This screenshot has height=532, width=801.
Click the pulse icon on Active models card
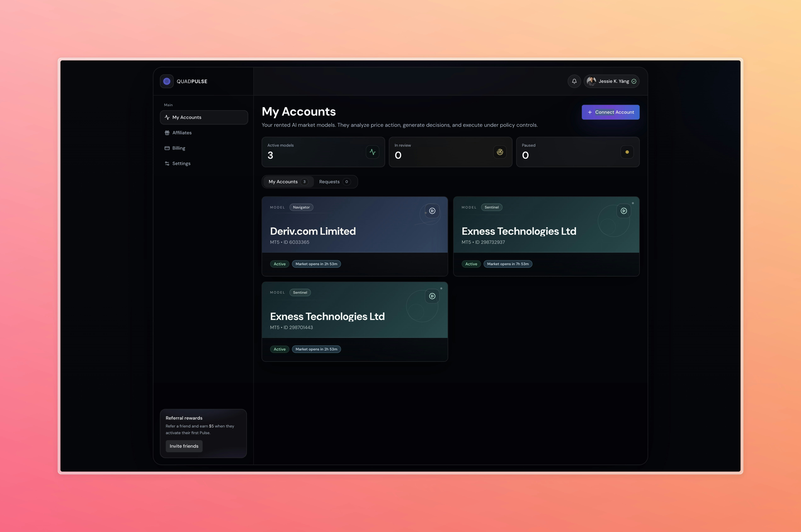coord(372,152)
